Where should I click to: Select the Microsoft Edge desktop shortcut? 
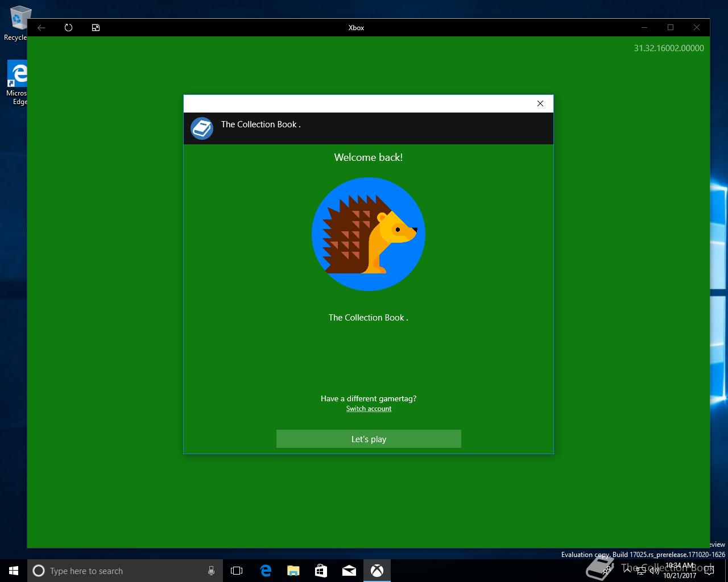click(x=17, y=83)
